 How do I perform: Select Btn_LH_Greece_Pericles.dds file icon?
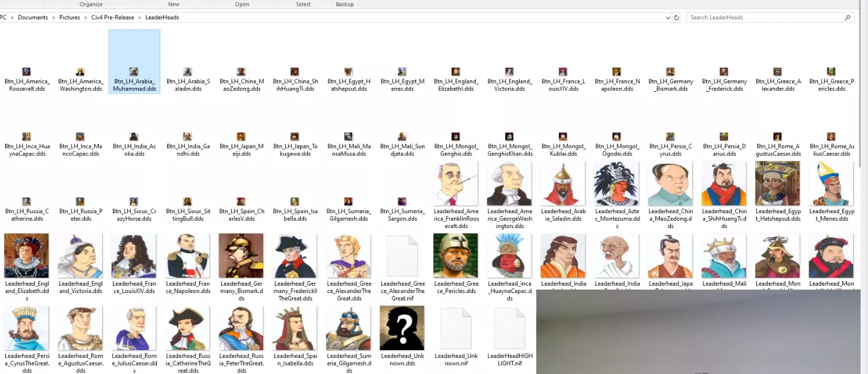[x=831, y=72]
